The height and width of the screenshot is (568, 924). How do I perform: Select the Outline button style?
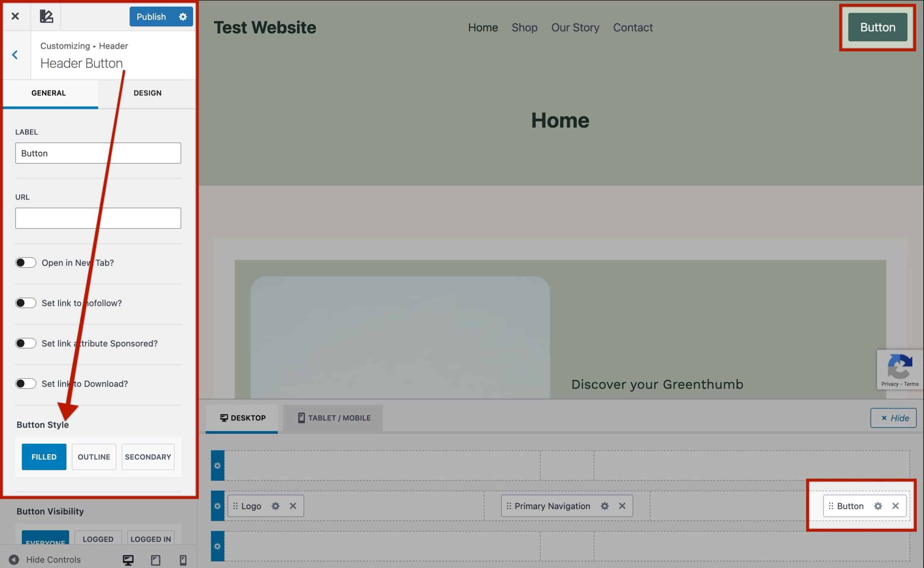click(93, 457)
